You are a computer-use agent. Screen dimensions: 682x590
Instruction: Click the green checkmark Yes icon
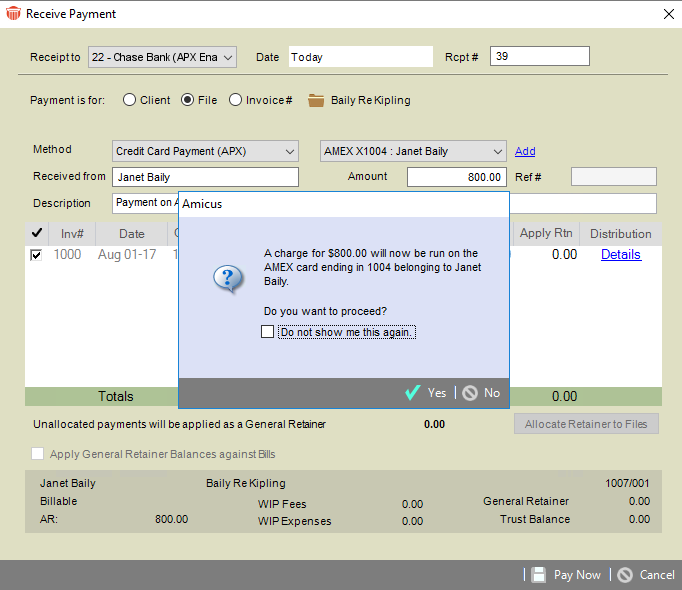[412, 392]
